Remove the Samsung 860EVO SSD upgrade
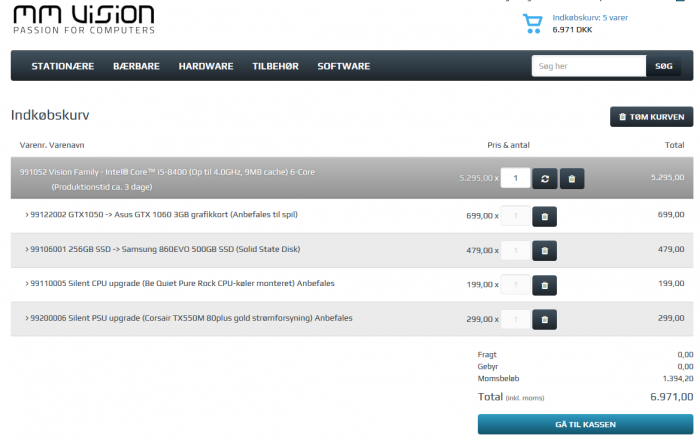Image resolution: width=700 pixels, height=441 pixels. (x=545, y=251)
